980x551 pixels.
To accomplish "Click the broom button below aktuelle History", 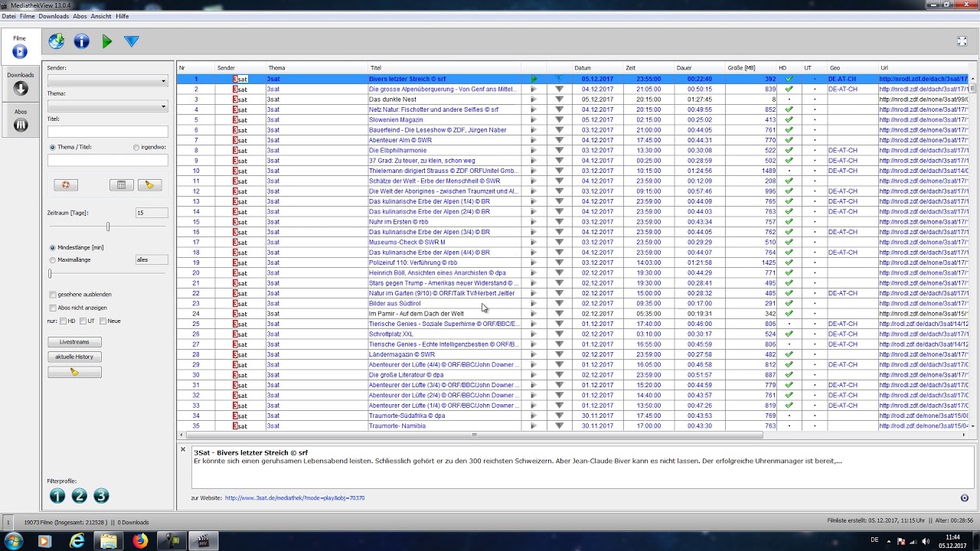I will 74,372.
